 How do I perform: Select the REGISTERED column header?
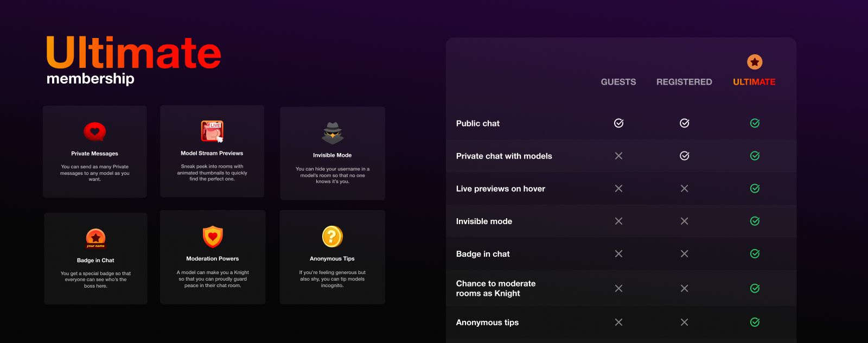tap(684, 82)
